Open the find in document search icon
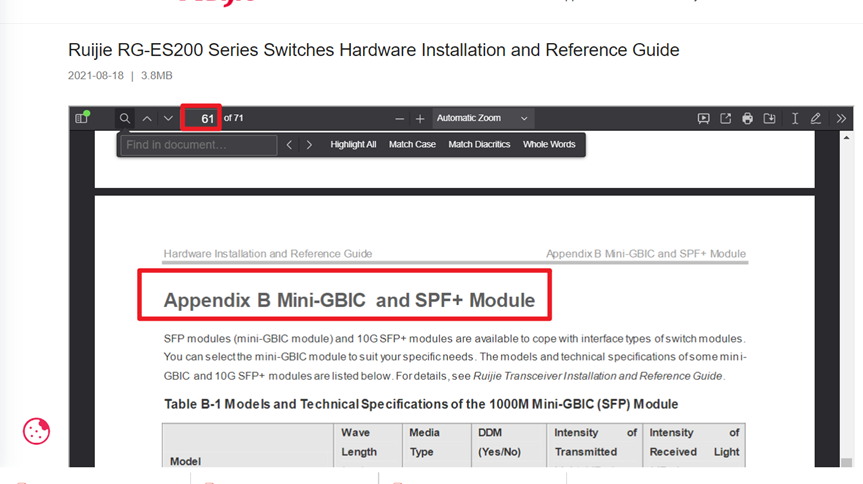Image resolution: width=863 pixels, height=484 pixels. coord(125,118)
